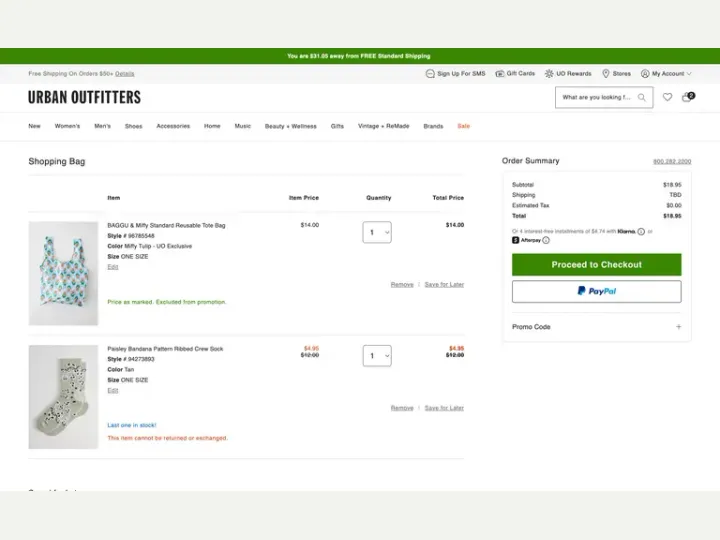720x540 pixels.
Task: Click 'Price as marked. Excluded from promotion.'
Action: [x=167, y=302]
